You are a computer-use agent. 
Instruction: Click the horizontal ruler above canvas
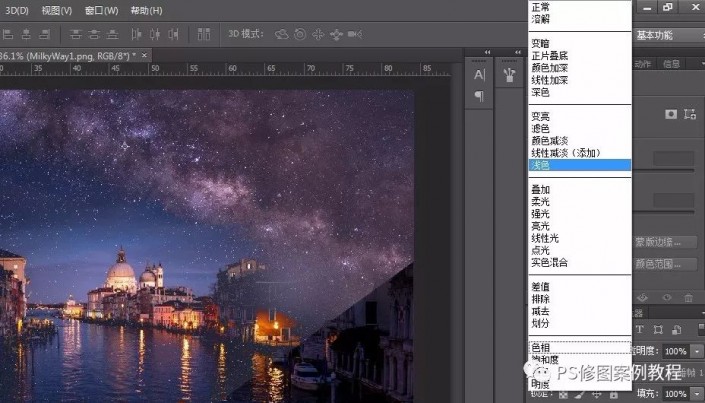(225, 69)
